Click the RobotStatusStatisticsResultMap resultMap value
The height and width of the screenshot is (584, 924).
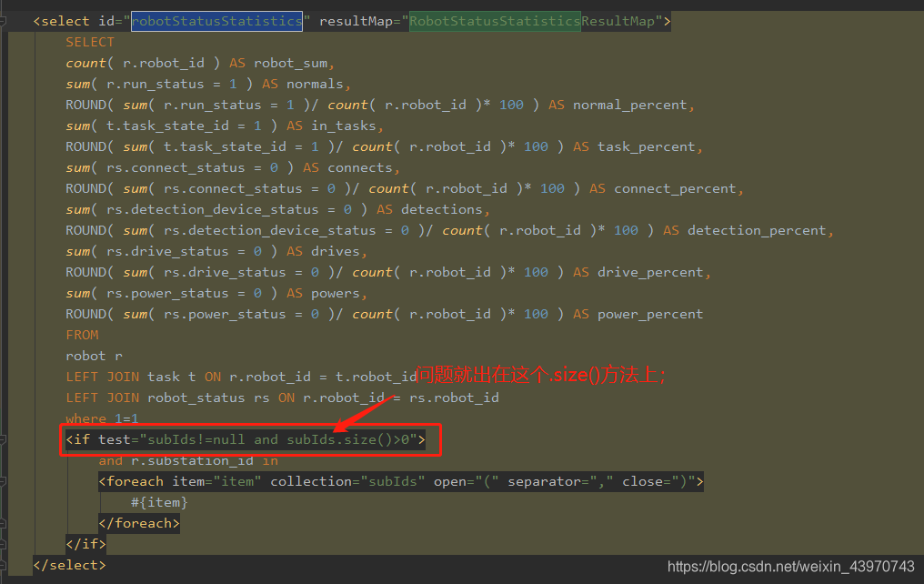tap(495, 20)
